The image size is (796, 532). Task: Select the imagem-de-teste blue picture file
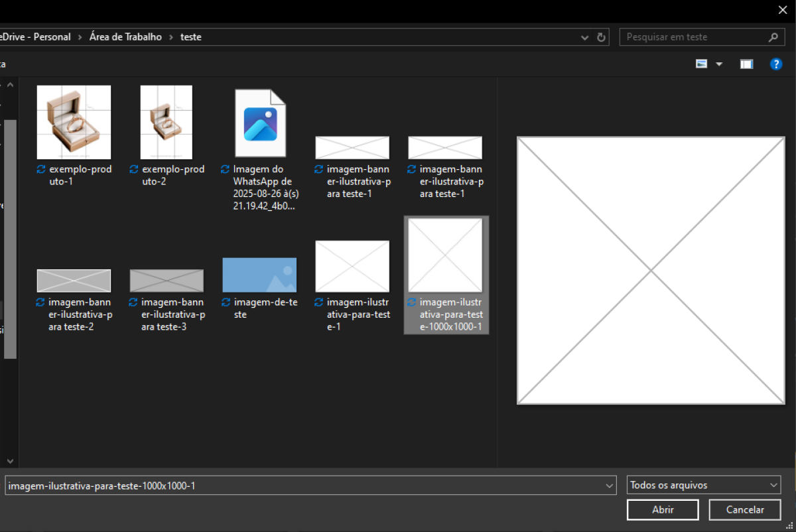pyautogui.click(x=259, y=275)
